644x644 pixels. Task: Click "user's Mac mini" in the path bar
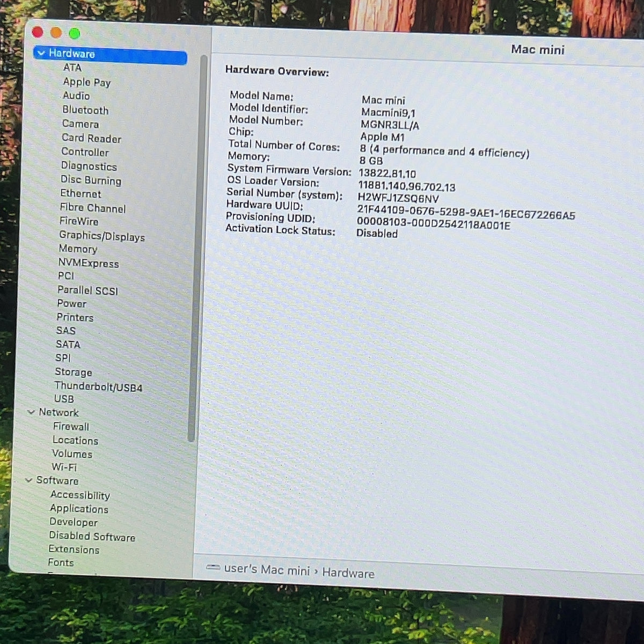pos(267,569)
